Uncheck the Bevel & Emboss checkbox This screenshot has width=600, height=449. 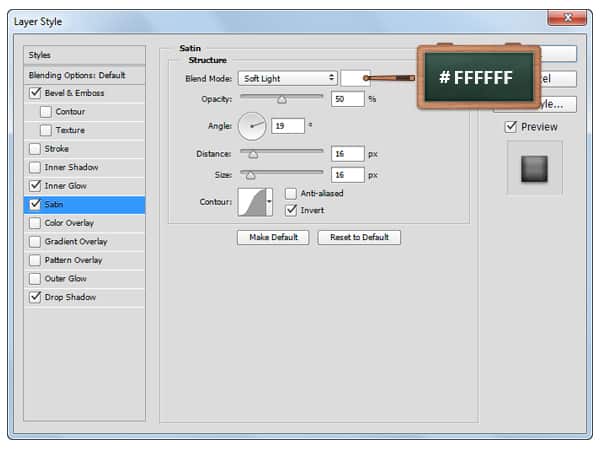[x=36, y=93]
